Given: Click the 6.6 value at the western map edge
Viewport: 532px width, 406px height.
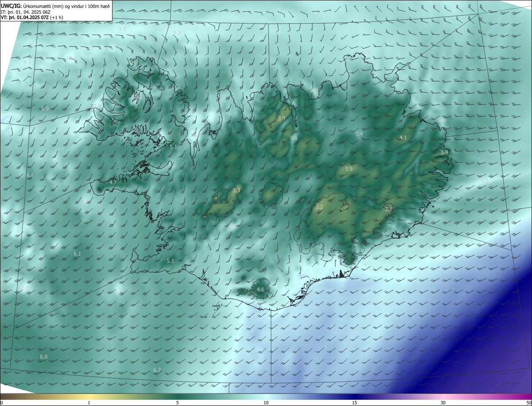Looking at the screenshot, I should point(30,176).
